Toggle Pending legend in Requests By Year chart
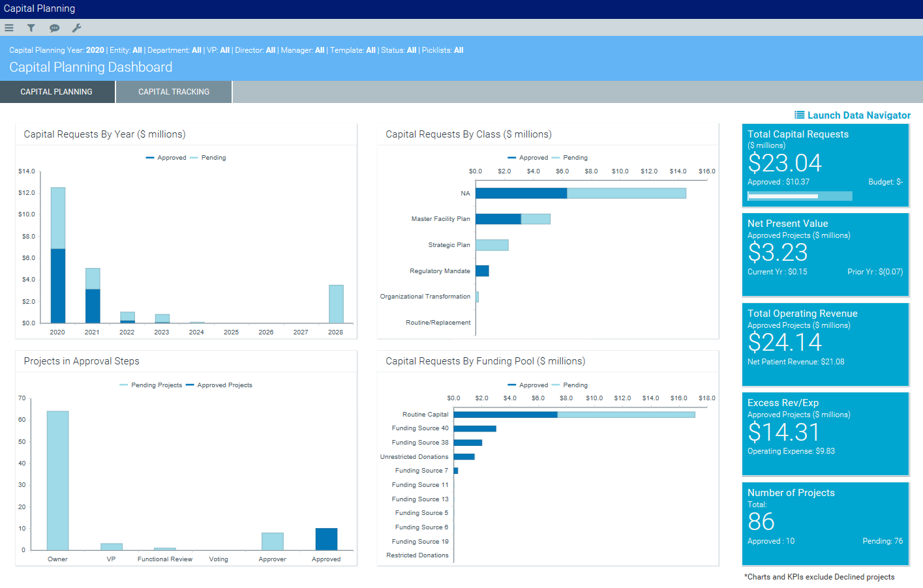923x588 pixels. pyautogui.click(x=208, y=158)
